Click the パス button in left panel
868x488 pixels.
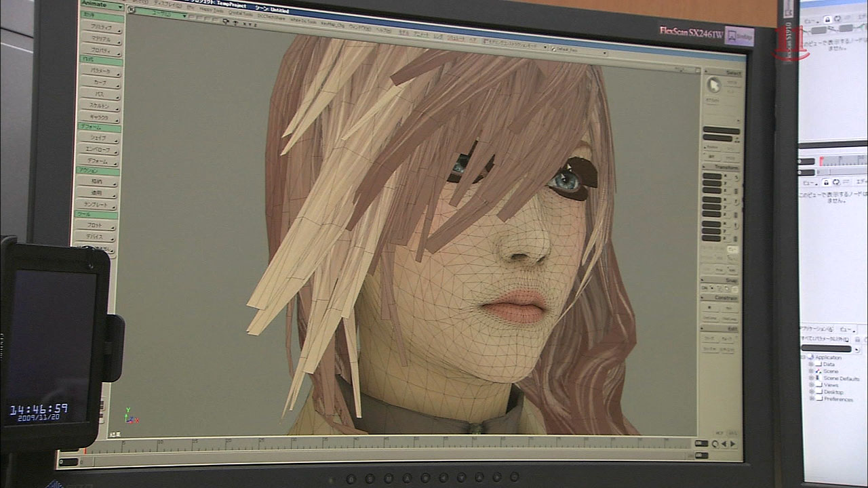pyautogui.click(x=102, y=94)
